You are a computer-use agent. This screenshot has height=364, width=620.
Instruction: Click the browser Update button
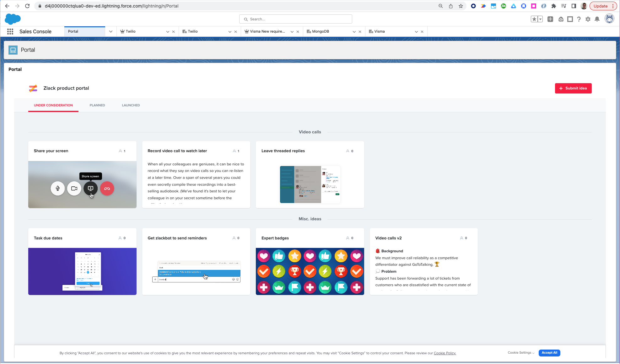coord(601,6)
